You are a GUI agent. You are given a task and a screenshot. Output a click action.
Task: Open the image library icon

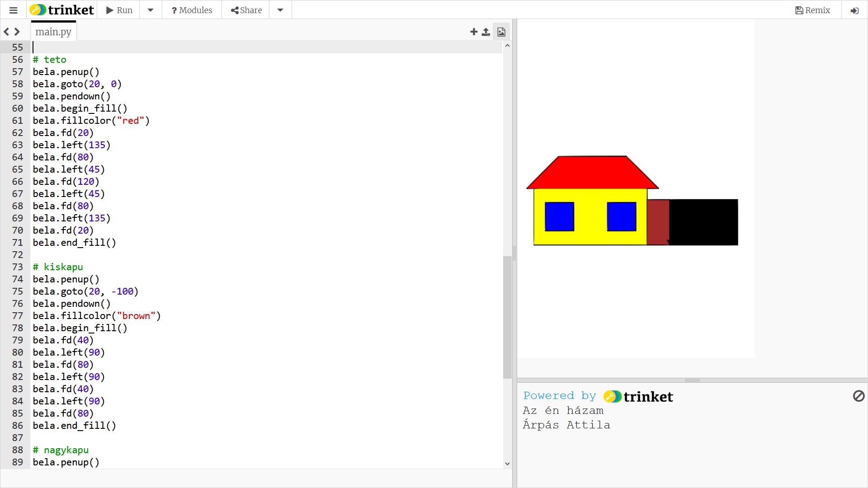501,32
